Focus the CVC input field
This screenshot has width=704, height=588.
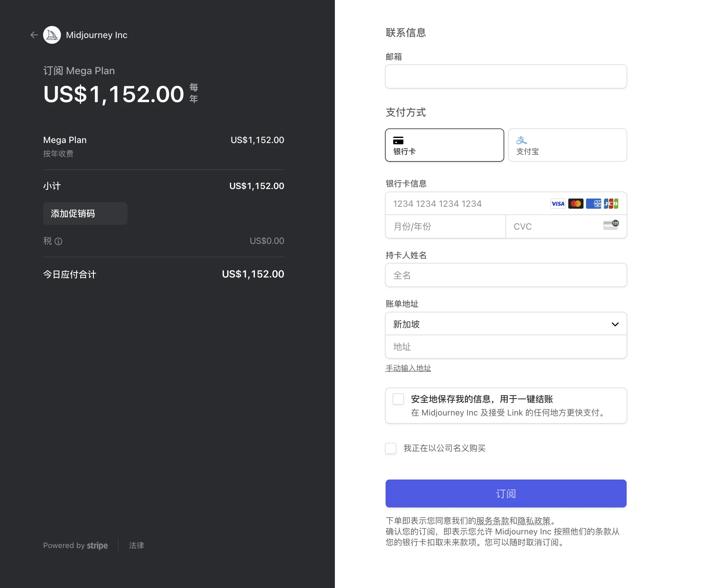pos(566,227)
